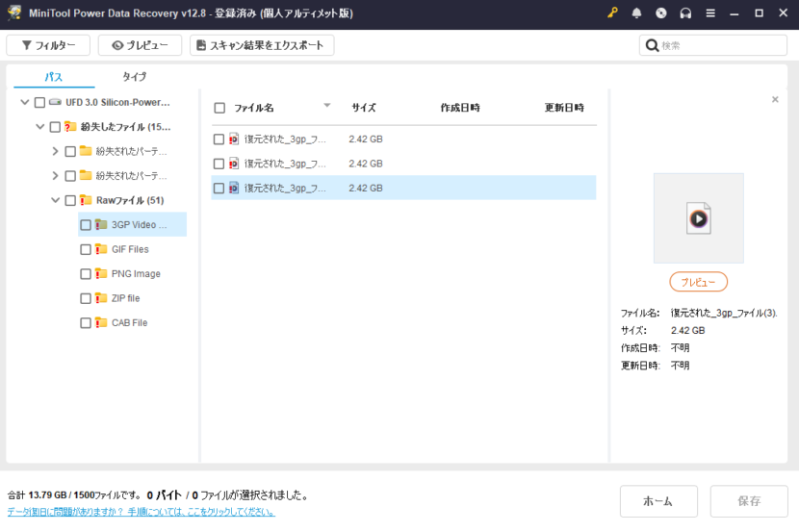
Task: Switch to the タイプ tab
Action: point(134,77)
